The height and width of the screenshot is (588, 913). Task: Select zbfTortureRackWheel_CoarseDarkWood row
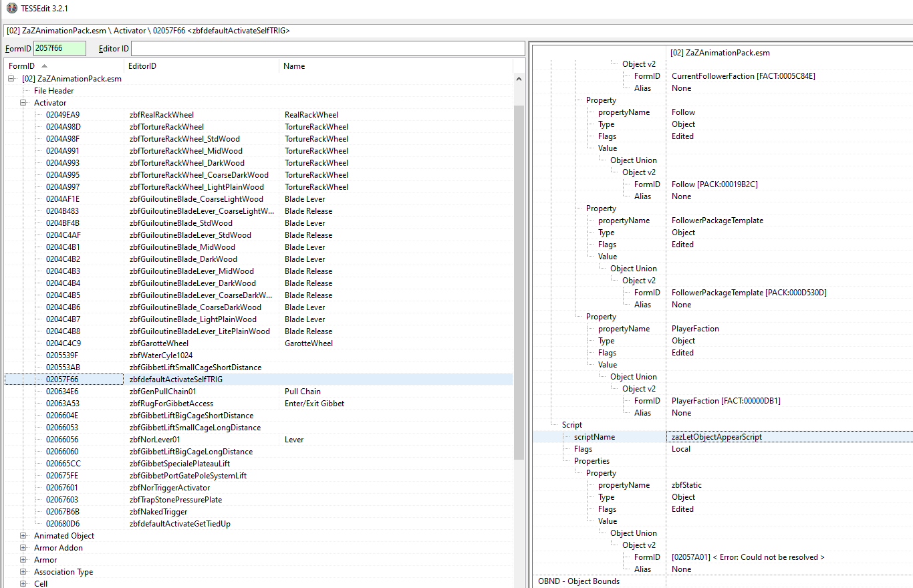259,175
